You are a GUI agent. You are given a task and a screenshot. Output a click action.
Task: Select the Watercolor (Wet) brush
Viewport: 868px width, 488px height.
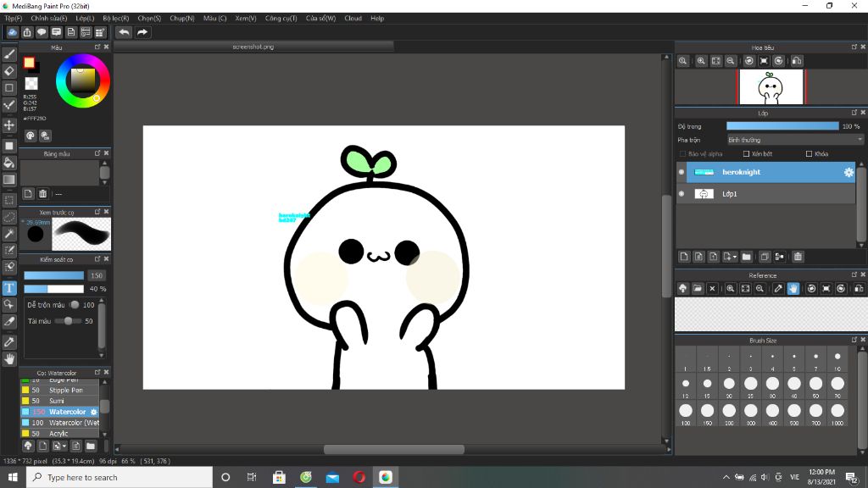pyautogui.click(x=60, y=423)
